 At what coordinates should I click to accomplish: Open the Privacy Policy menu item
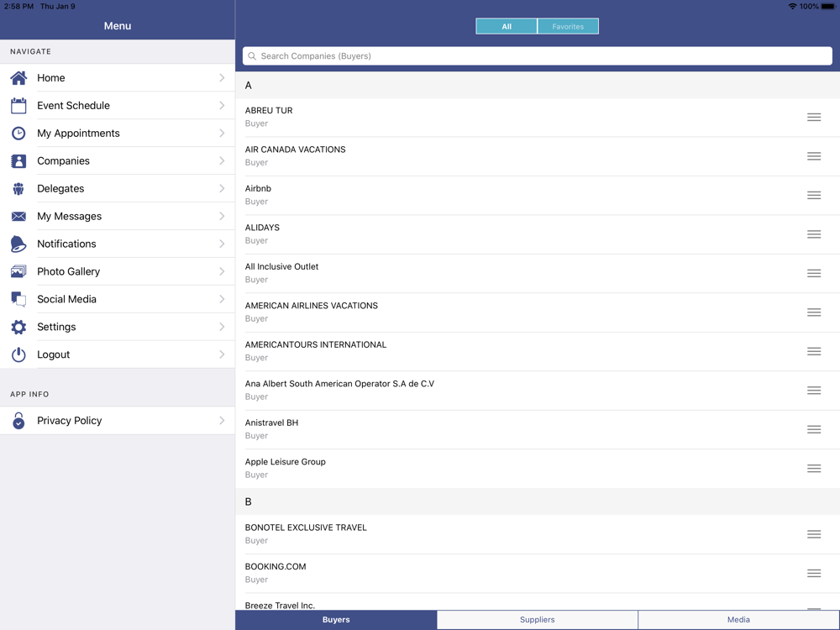(118, 421)
